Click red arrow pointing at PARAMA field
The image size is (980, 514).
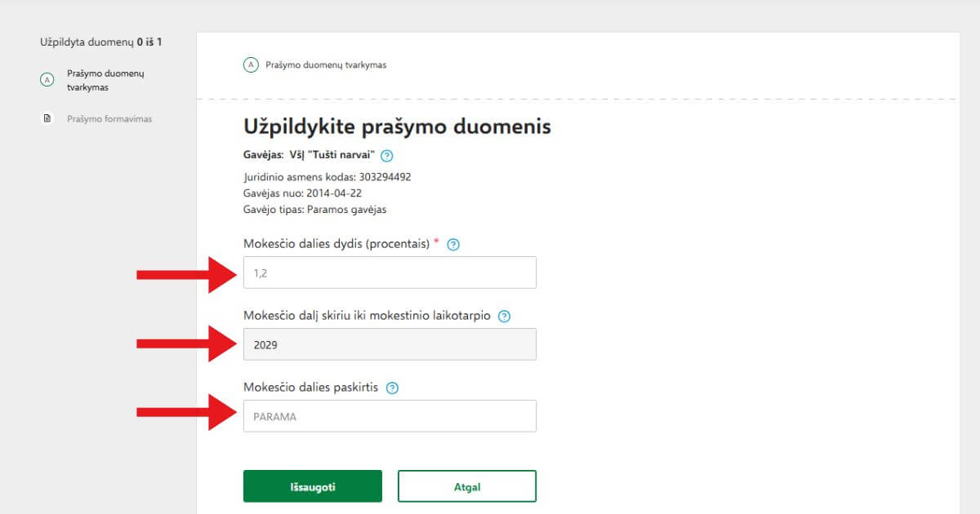coord(186,412)
